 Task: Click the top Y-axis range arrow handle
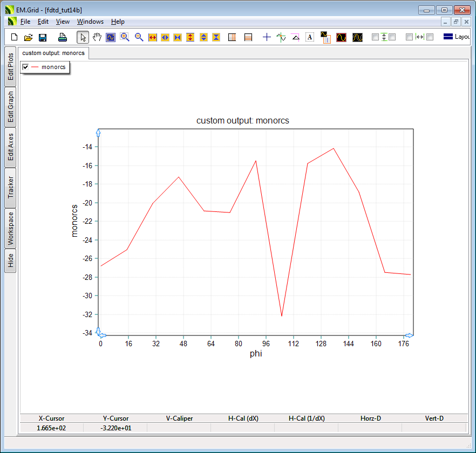tap(98, 132)
